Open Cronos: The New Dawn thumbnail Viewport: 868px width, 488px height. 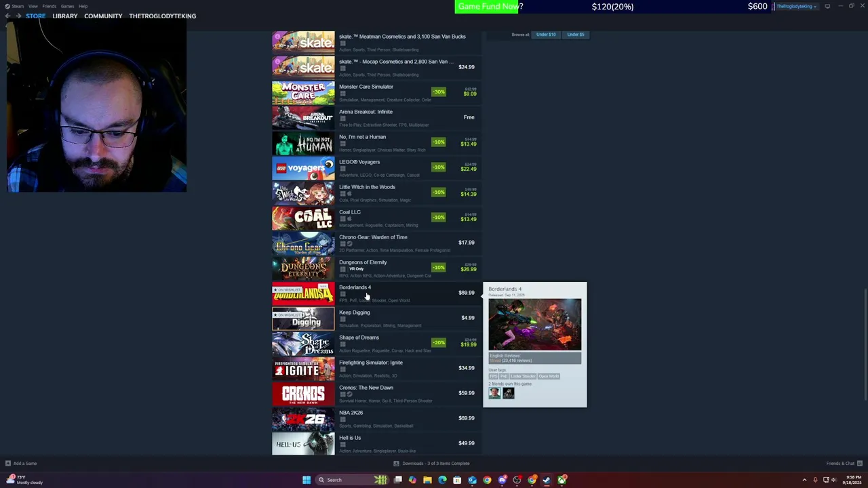[x=303, y=394]
